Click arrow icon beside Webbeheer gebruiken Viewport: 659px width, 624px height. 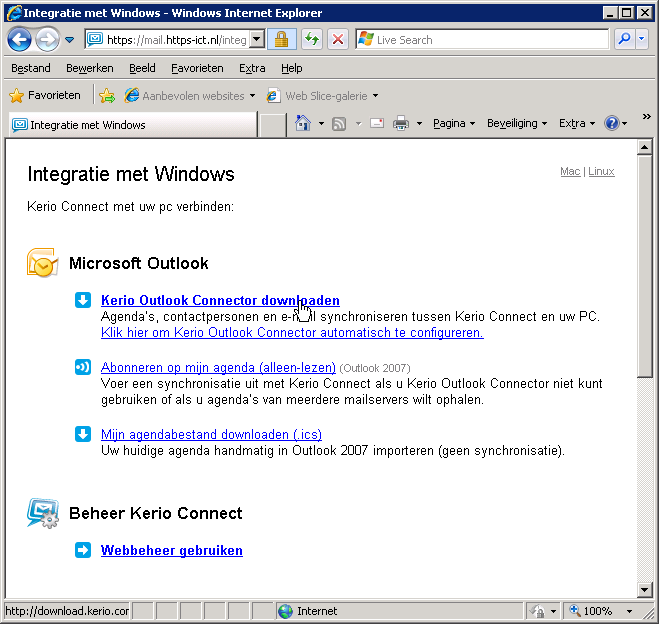[x=83, y=550]
